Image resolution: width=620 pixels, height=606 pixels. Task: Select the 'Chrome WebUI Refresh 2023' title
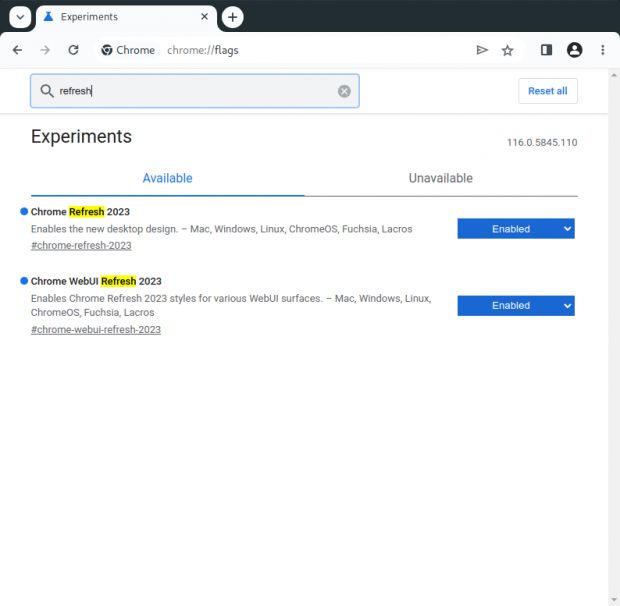point(96,281)
